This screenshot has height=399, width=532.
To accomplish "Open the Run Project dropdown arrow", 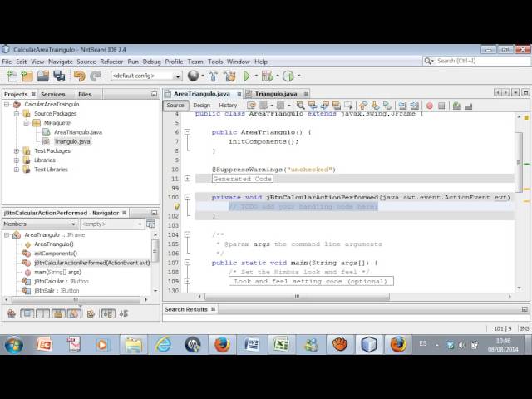I will (x=256, y=76).
